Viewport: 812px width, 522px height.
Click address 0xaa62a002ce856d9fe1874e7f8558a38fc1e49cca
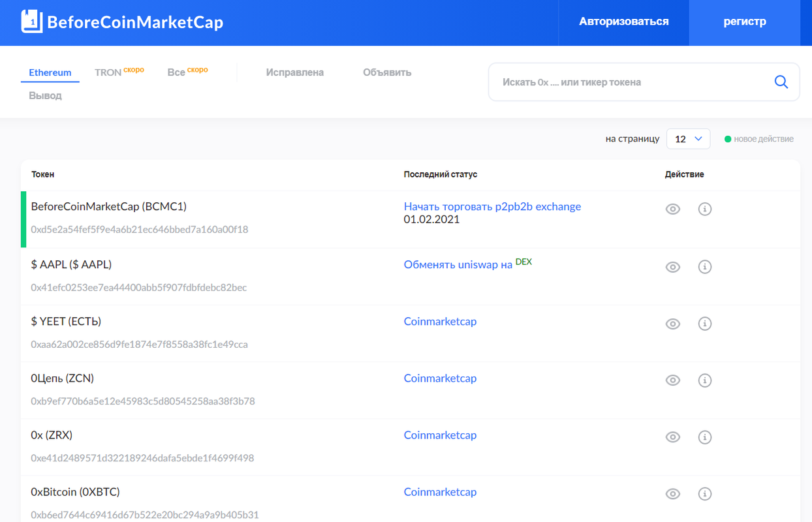click(140, 344)
